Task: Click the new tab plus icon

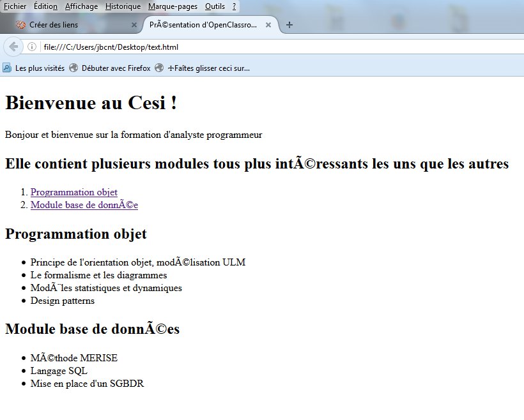Action: 289,25
